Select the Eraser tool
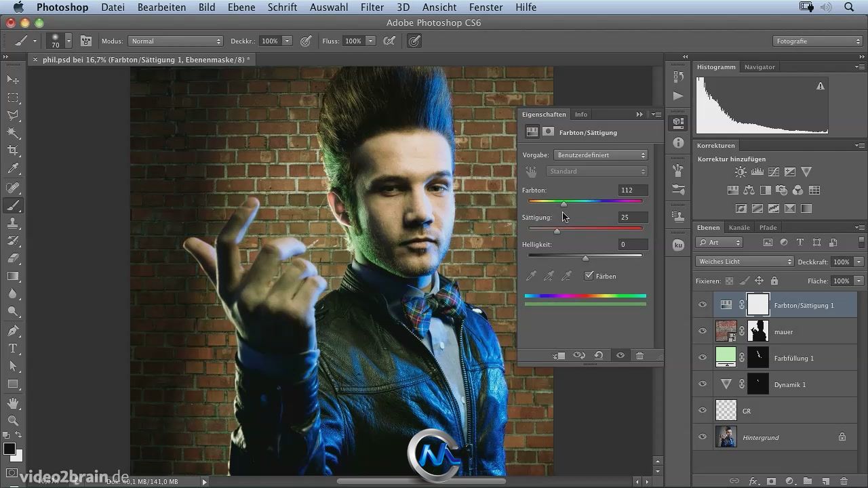Viewport: 868px width, 488px height. pos(13,258)
